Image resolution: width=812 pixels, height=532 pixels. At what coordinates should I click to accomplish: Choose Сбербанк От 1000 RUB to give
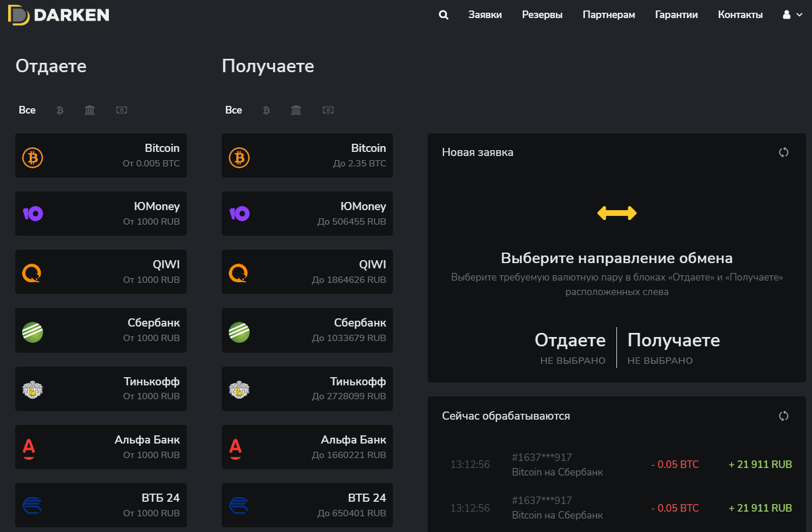(101, 330)
